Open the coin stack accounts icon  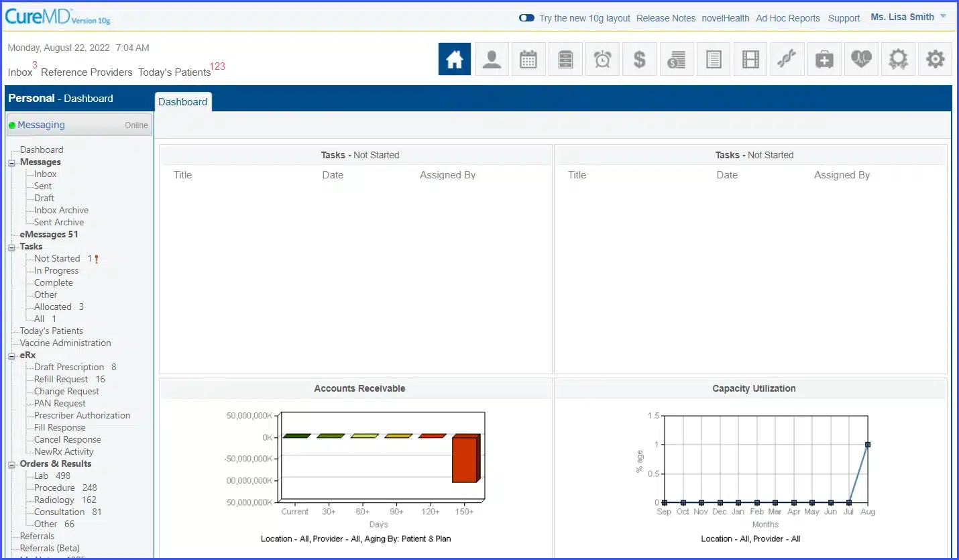pyautogui.click(x=677, y=59)
